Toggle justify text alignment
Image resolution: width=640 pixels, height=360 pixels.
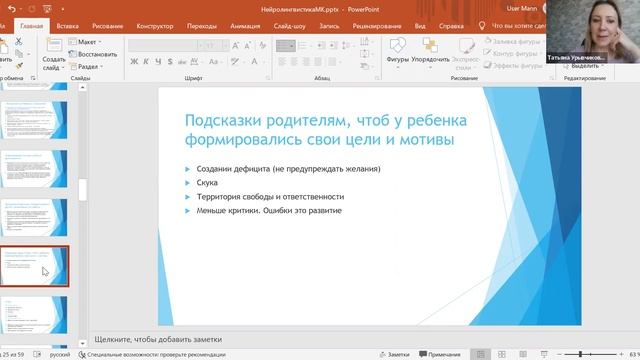point(318,62)
